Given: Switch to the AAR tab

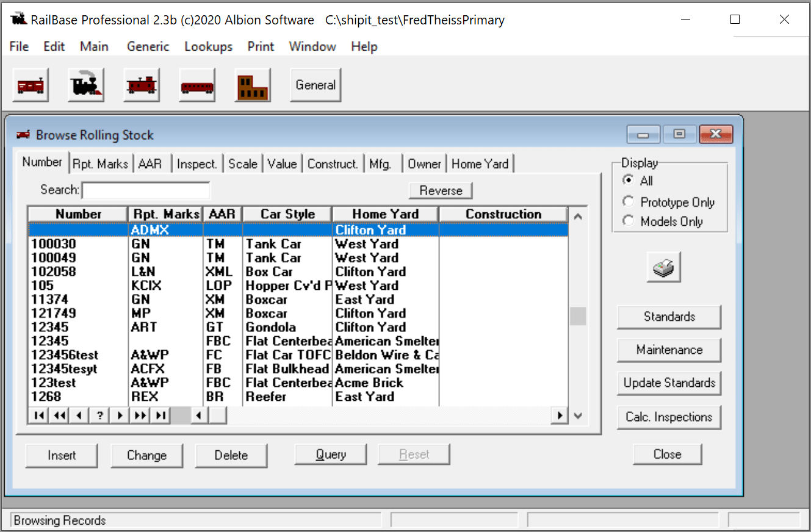Looking at the screenshot, I should [x=150, y=164].
